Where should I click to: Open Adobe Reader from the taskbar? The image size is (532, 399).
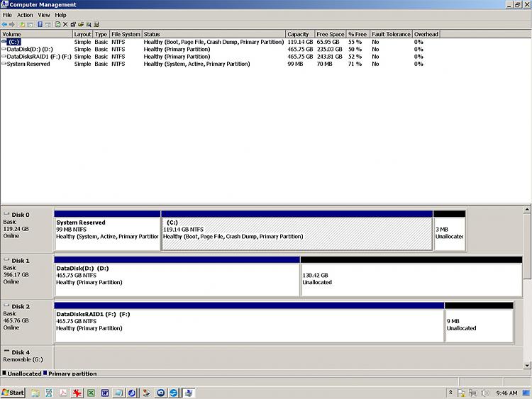(x=63, y=393)
